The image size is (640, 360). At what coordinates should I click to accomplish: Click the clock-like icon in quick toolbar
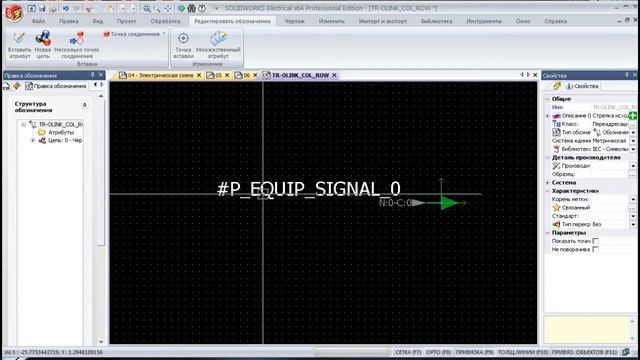pyautogui.click(x=202, y=8)
